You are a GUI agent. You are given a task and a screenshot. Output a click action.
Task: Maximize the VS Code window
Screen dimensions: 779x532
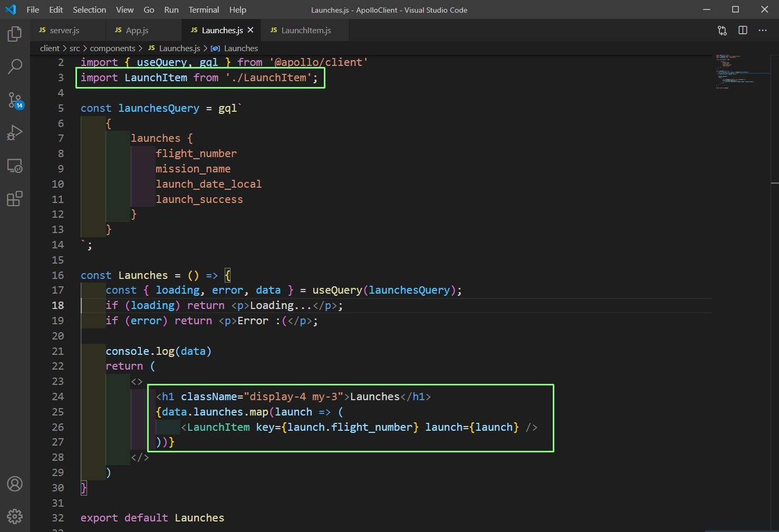[736, 9]
